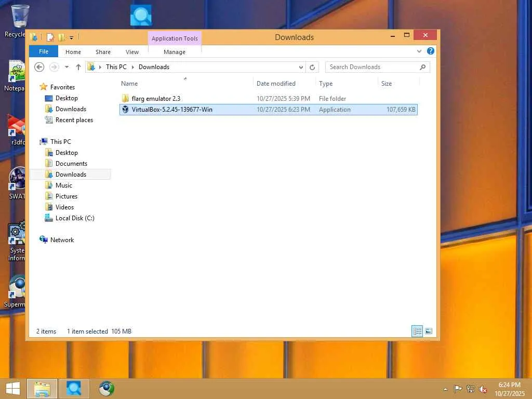Viewport: 532px width, 399px height.
Task: Open the address bar history dropdown
Action: tap(301, 67)
